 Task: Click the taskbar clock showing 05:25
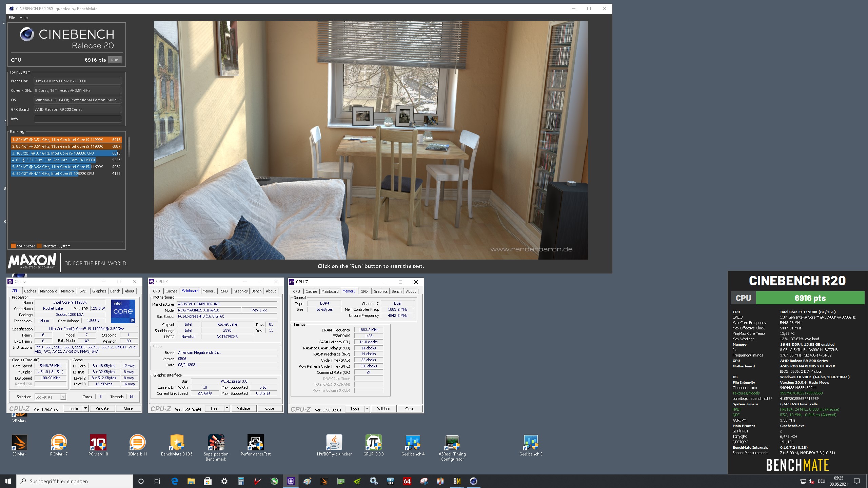pos(839,481)
